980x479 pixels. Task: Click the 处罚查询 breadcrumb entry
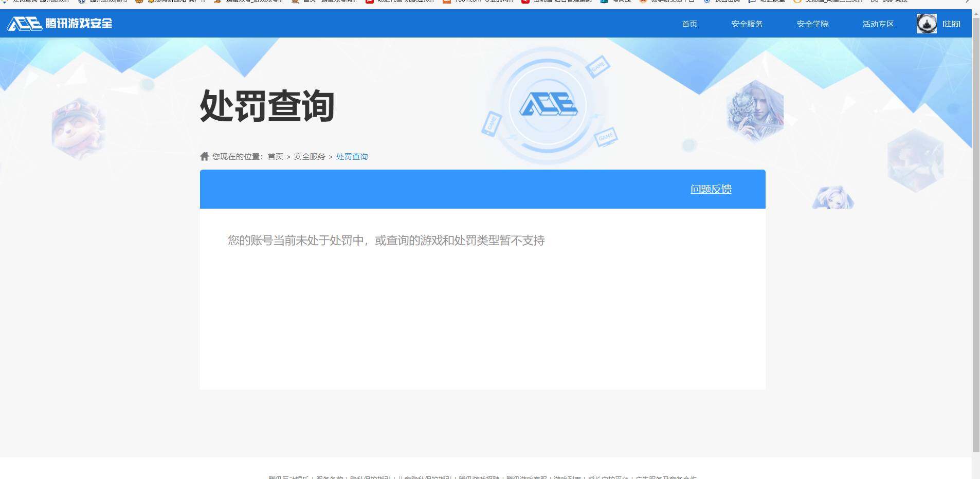click(352, 156)
